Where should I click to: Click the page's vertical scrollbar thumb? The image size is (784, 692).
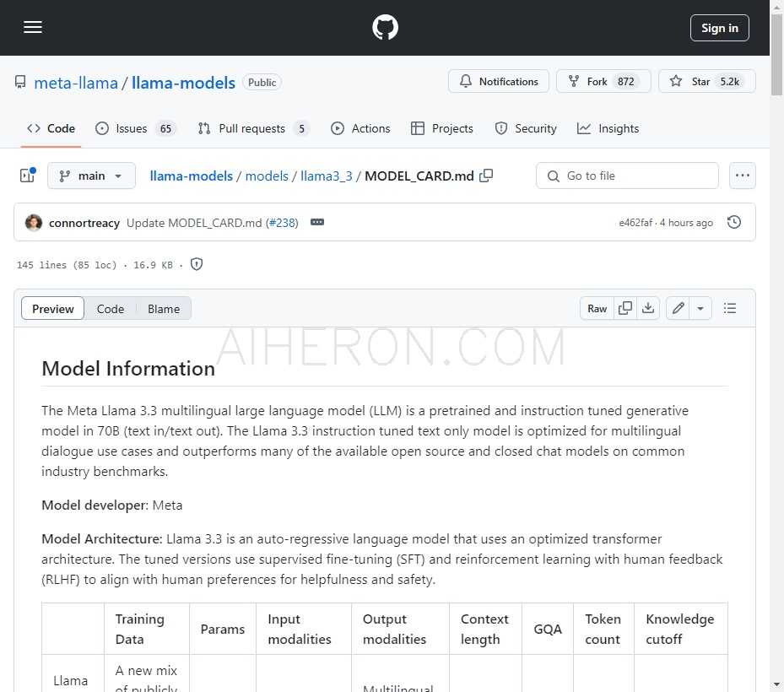(776, 55)
